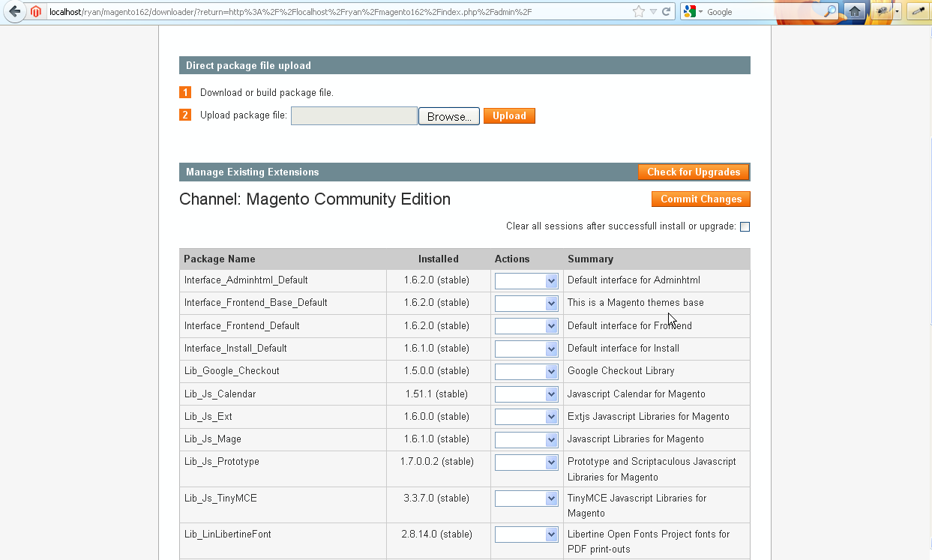The image size is (932, 560).
Task: Select the eyedropper color picker tool
Action: [x=918, y=11]
